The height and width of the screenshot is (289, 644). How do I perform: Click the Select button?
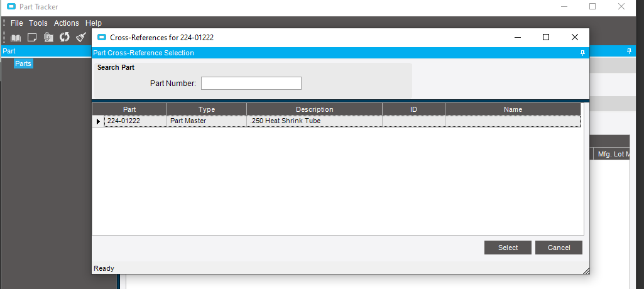(x=508, y=248)
